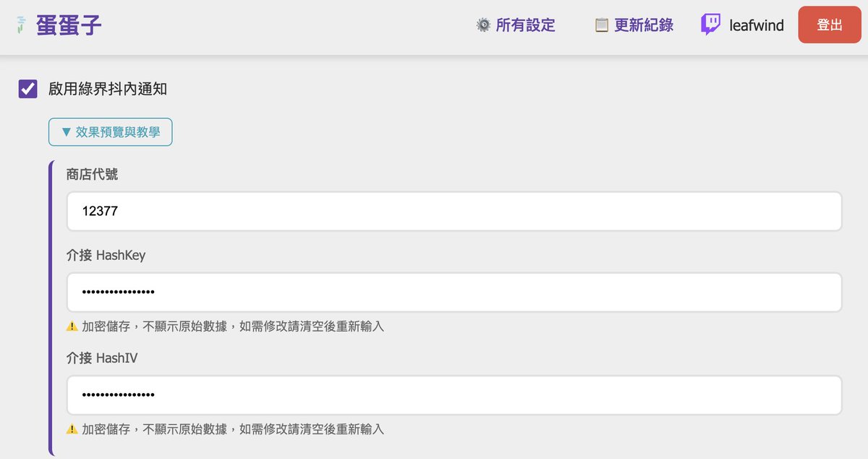
Task: Click the down-arrow icon on 效果預覽與教學
Action: [x=65, y=132]
